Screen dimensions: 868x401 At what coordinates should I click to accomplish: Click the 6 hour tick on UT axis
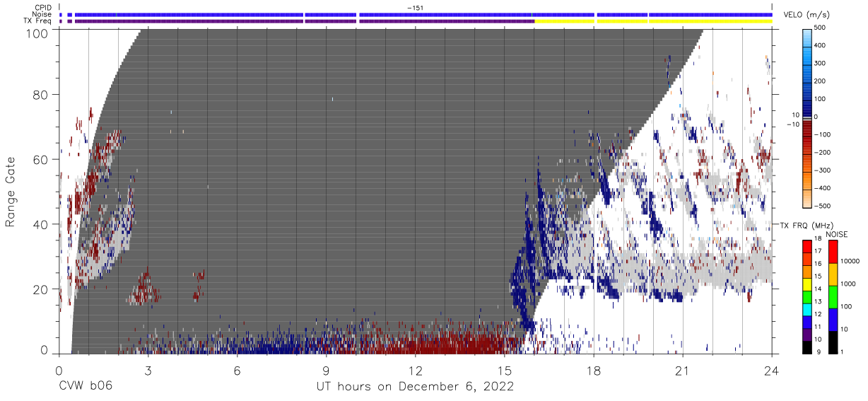(237, 369)
